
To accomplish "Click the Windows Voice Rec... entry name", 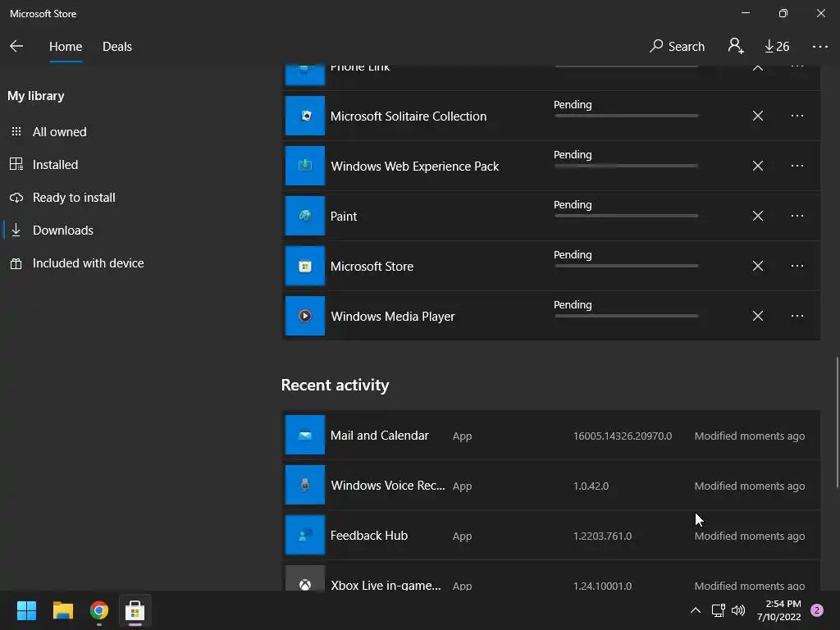I will pyautogui.click(x=388, y=486).
